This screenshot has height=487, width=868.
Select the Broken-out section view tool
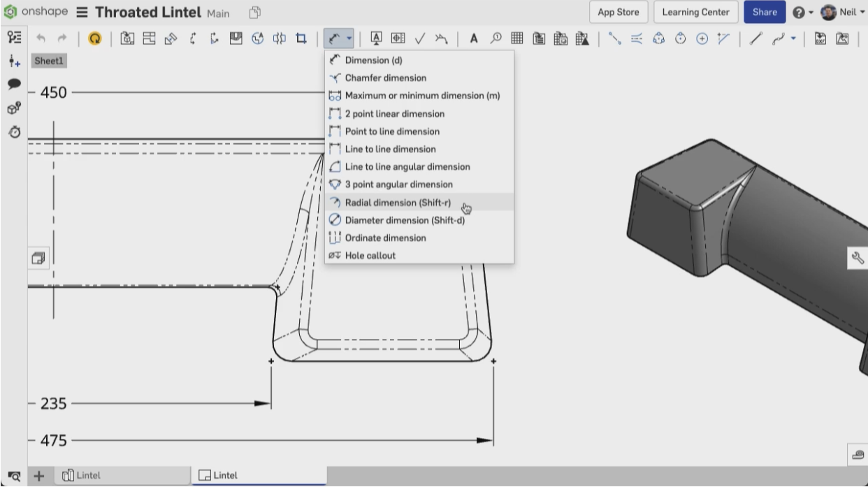(236, 38)
